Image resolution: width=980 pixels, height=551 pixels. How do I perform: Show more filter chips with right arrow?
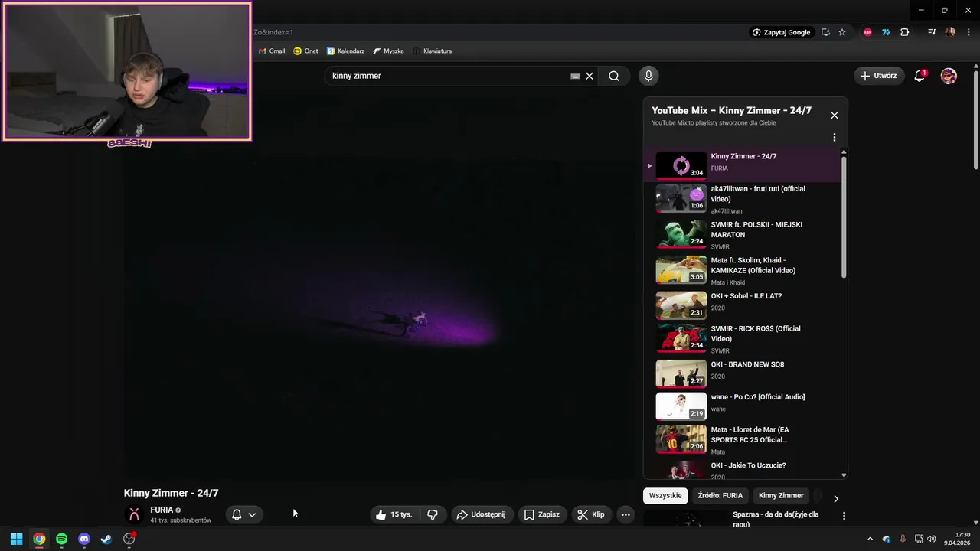pos(836,498)
